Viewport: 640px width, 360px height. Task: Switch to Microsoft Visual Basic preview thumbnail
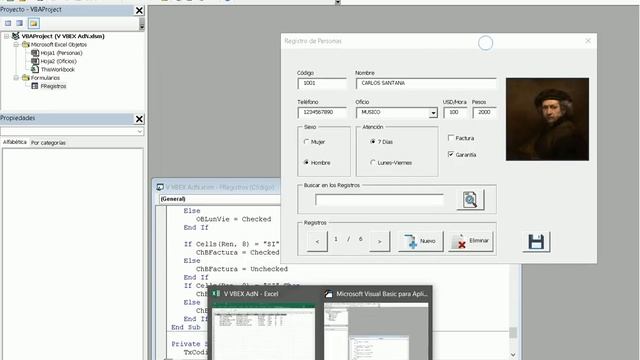(376, 323)
